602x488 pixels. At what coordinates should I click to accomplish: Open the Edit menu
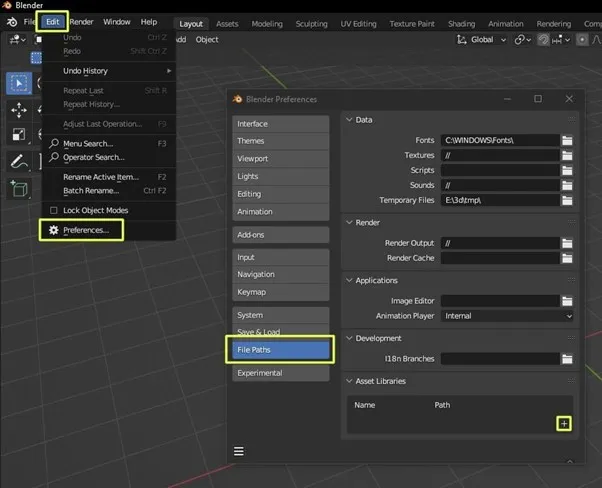coord(53,22)
